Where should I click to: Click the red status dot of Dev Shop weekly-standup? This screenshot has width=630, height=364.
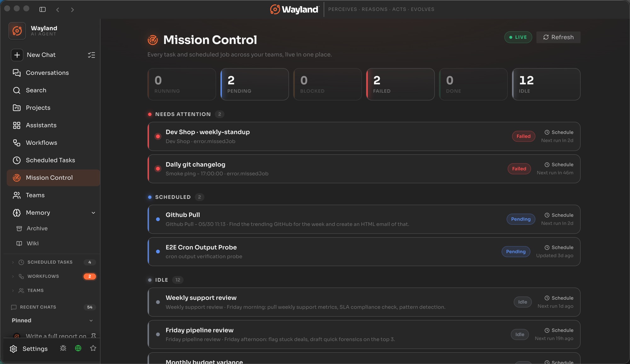click(158, 136)
